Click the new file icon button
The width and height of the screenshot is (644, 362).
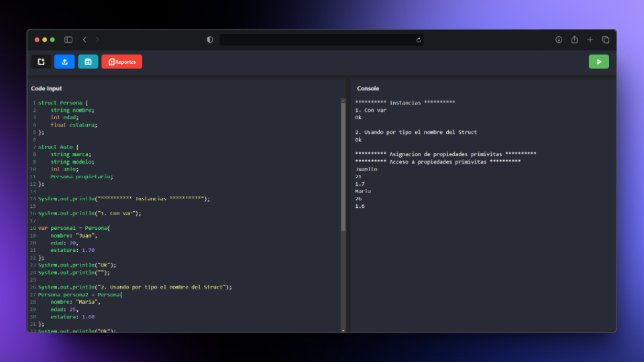[41, 62]
